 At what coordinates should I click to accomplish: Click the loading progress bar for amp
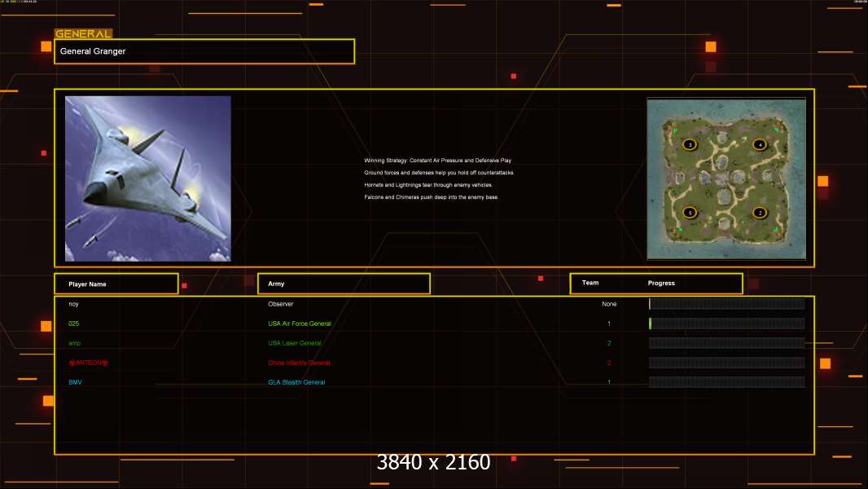point(727,343)
